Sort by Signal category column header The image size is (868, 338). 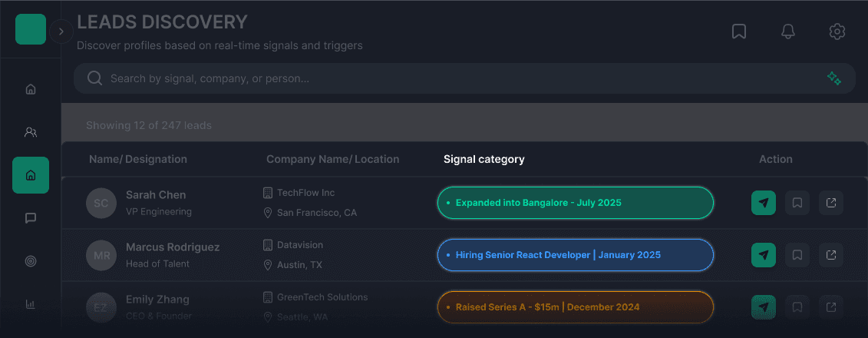point(484,159)
